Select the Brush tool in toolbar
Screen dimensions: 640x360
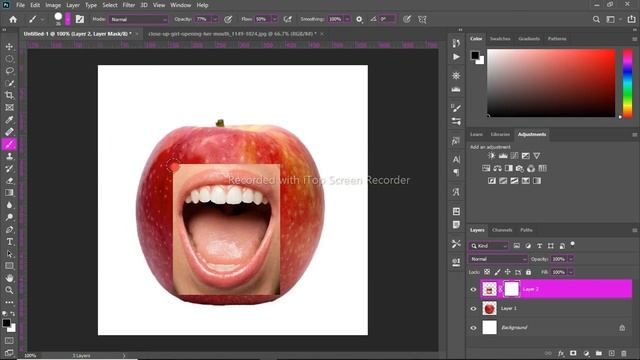pos(9,144)
